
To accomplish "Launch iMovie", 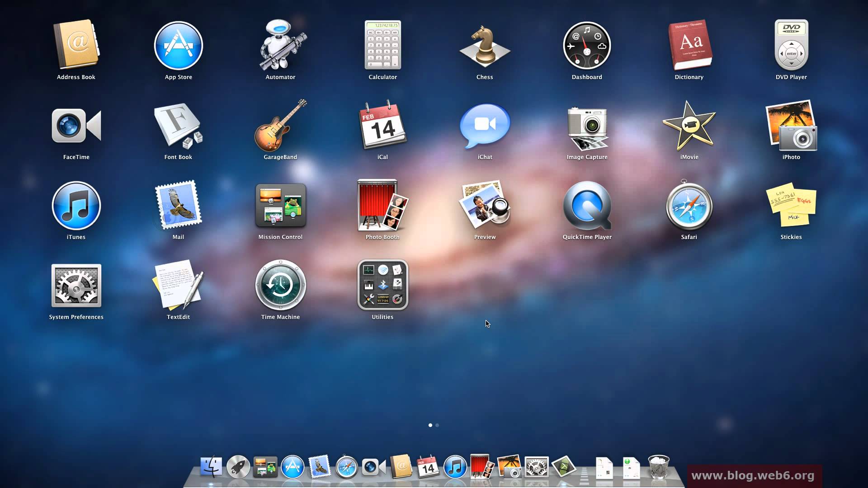I will click(x=689, y=126).
